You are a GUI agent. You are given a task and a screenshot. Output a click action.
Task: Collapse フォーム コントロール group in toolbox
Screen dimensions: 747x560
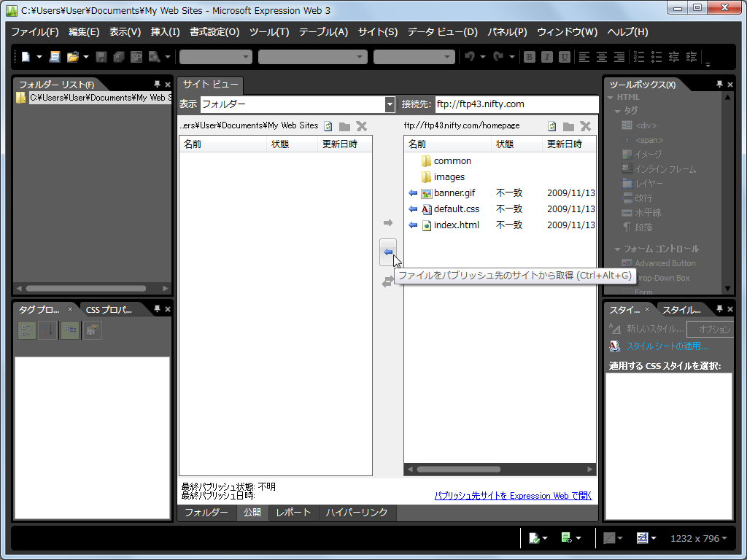[617, 249]
